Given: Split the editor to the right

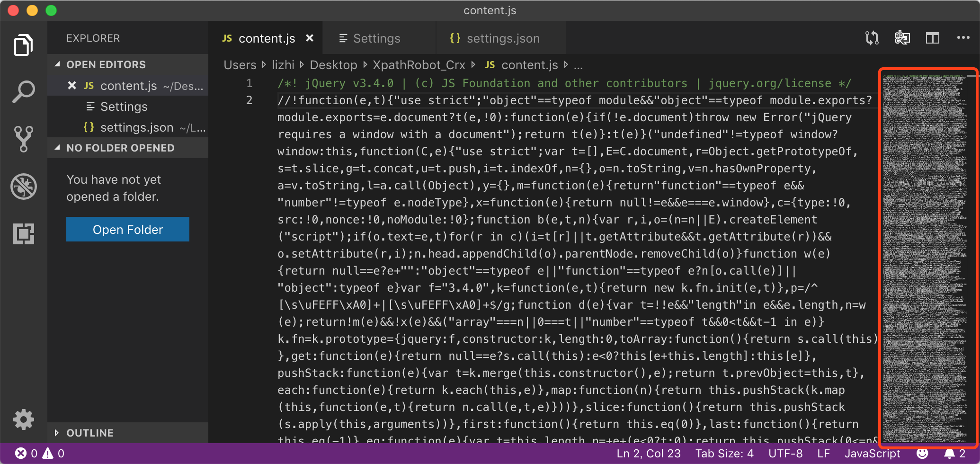Looking at the screenshot, I should (x=932, y=38).
